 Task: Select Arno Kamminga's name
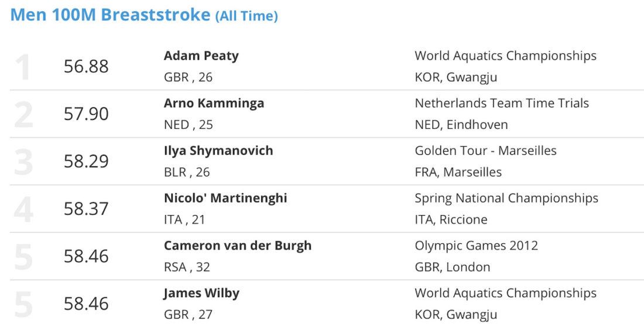coord(214,103)
